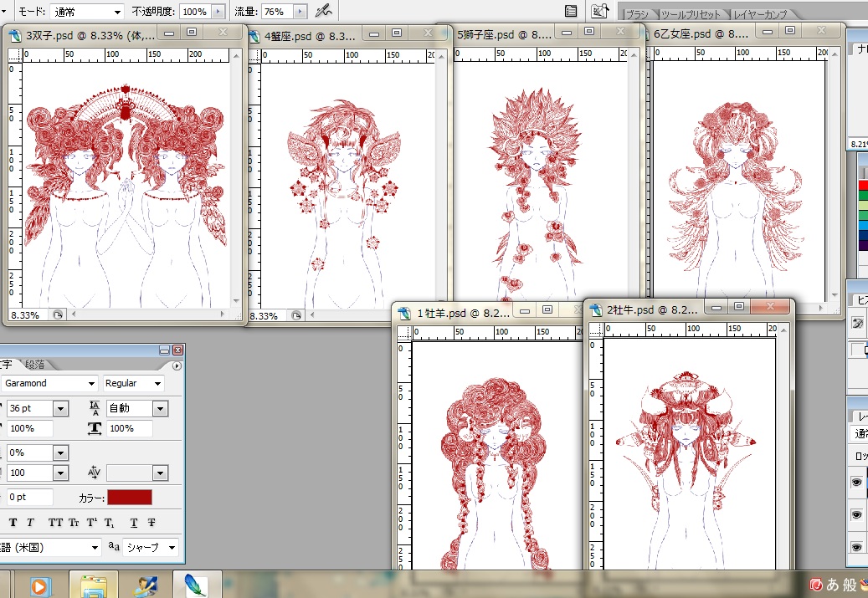Click the Subscript text icon
868x598 pixels.
(x=110, y=523)
